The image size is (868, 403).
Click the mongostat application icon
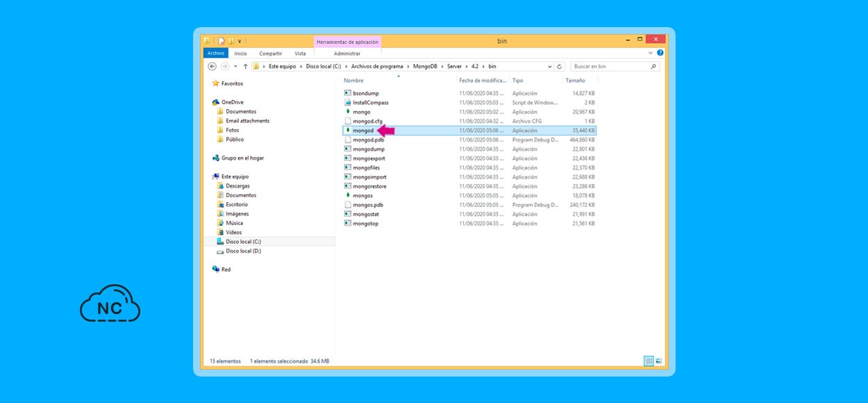point(348,214)
